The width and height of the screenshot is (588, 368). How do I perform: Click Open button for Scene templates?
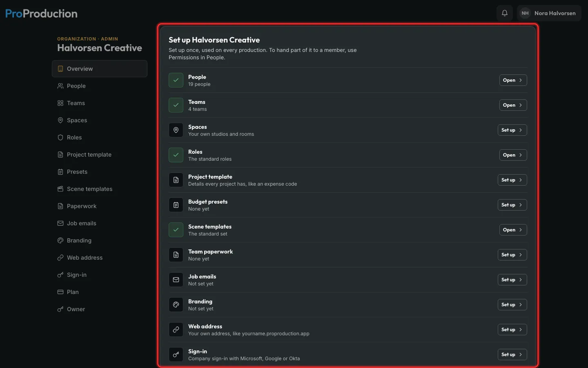pos(513,230)
